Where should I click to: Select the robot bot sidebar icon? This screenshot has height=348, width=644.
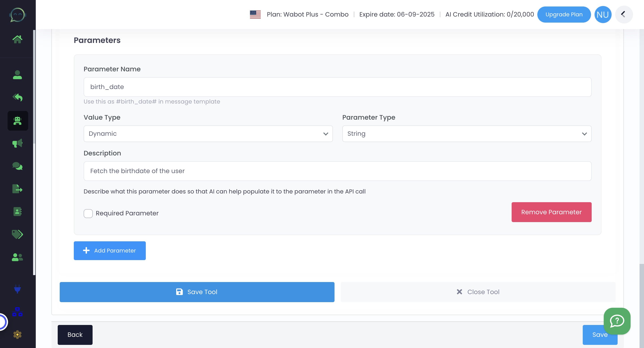pos(17,121)
